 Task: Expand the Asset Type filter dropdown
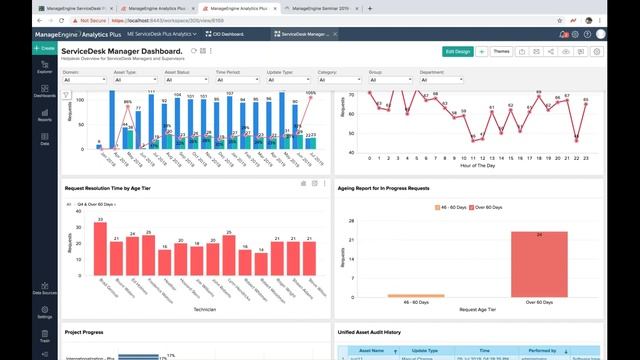(135, 80)
